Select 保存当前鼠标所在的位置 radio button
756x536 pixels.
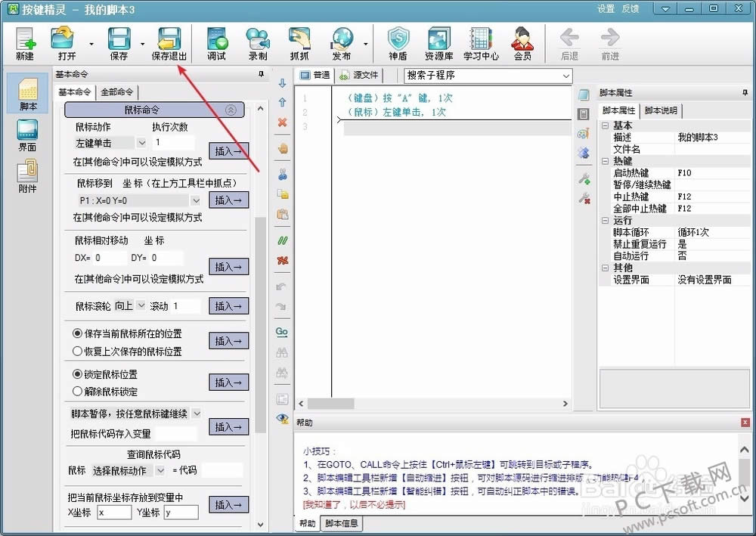[x=77, y=333]
